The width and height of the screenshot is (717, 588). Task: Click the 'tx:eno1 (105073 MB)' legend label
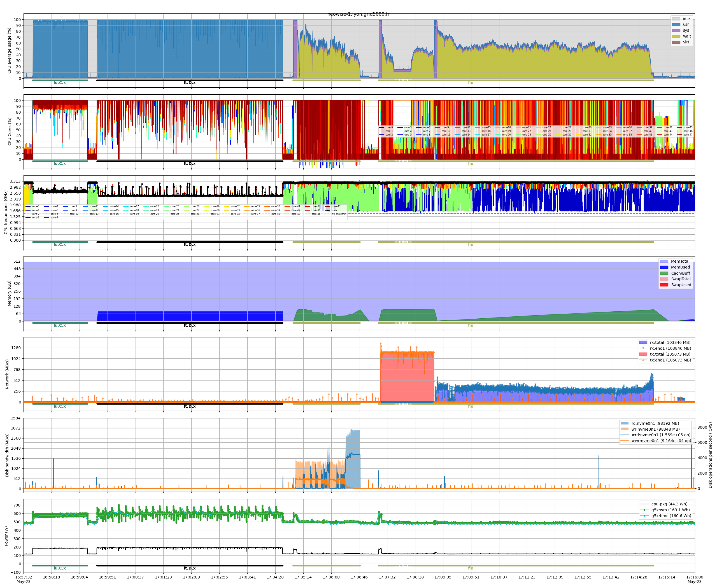pos(670,360)
